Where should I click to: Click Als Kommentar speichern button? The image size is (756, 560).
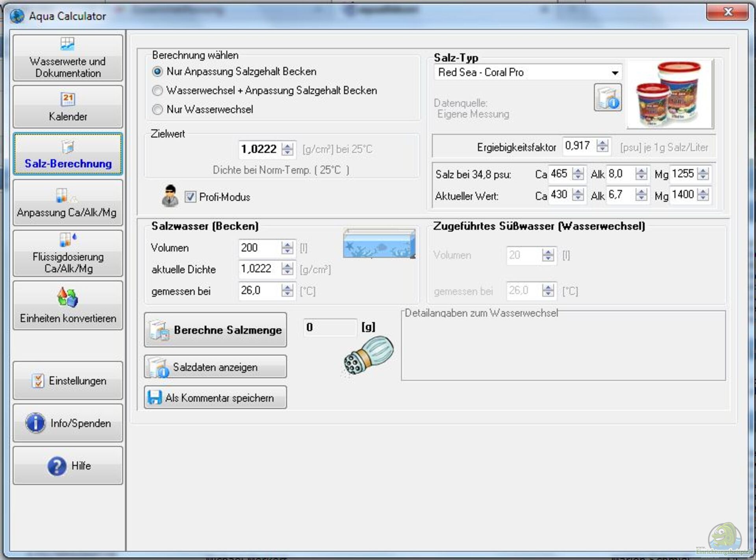215,397
